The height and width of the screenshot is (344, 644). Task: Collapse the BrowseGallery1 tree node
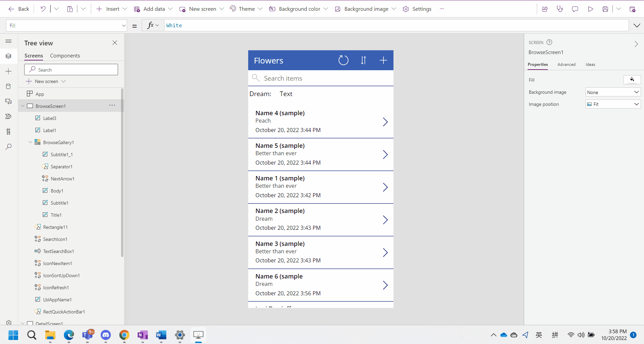click(30, 142)
